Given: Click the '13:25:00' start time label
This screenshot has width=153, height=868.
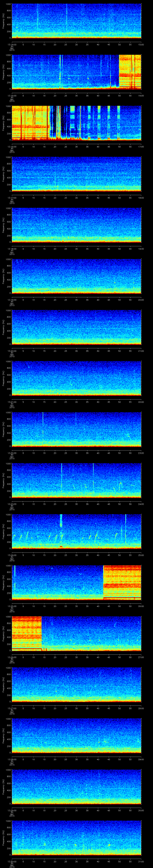Looking at the screenshot, I should pos(12,606).
